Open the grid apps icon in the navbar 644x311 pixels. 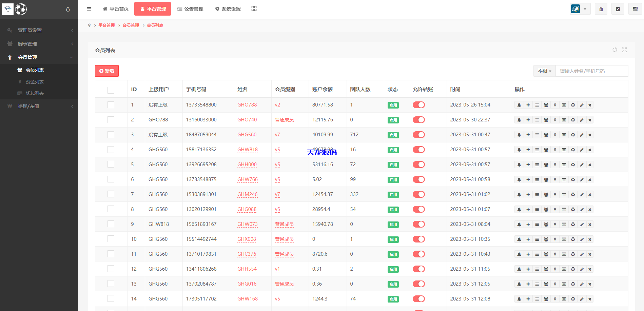point(254,8)
